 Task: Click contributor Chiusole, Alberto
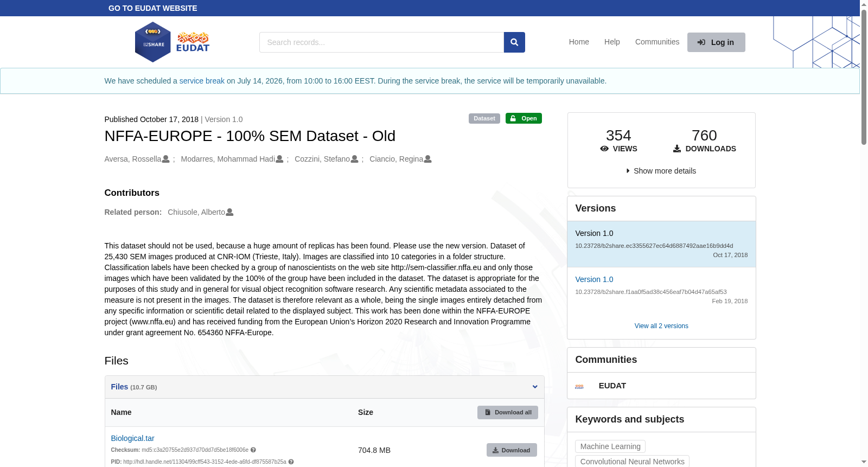click(196, 212)
